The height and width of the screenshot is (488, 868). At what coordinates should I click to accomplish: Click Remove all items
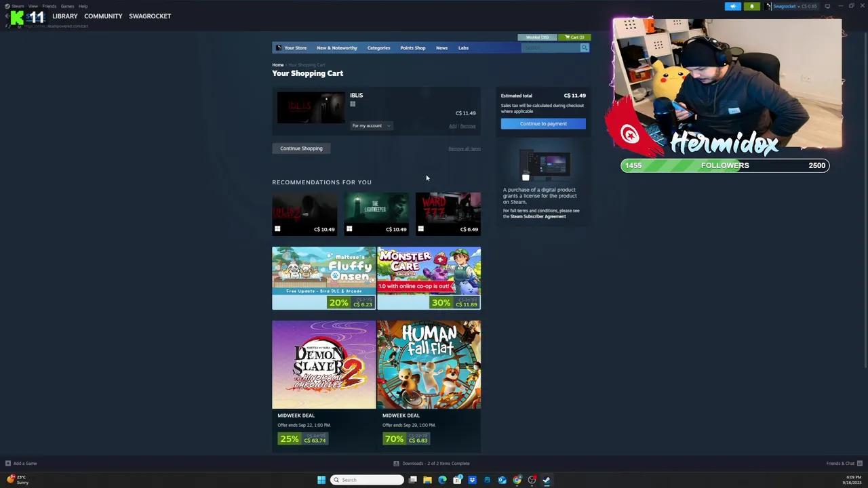[465, 148]
